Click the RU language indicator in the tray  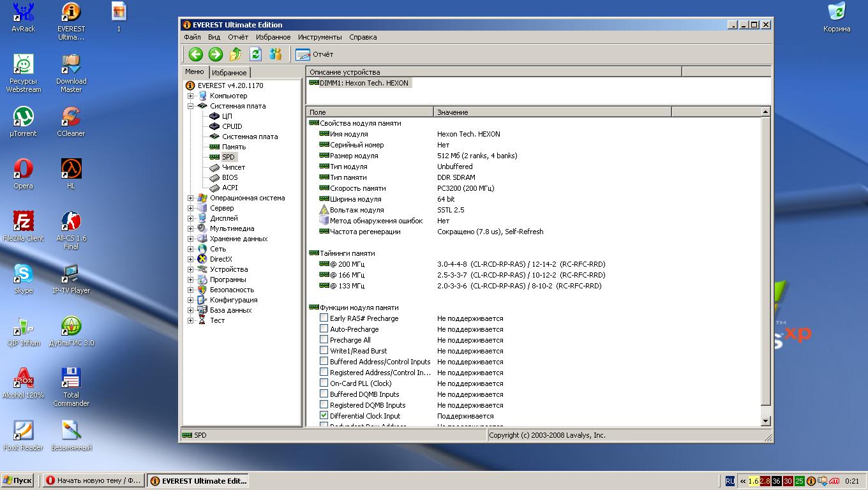pos(730,481)
